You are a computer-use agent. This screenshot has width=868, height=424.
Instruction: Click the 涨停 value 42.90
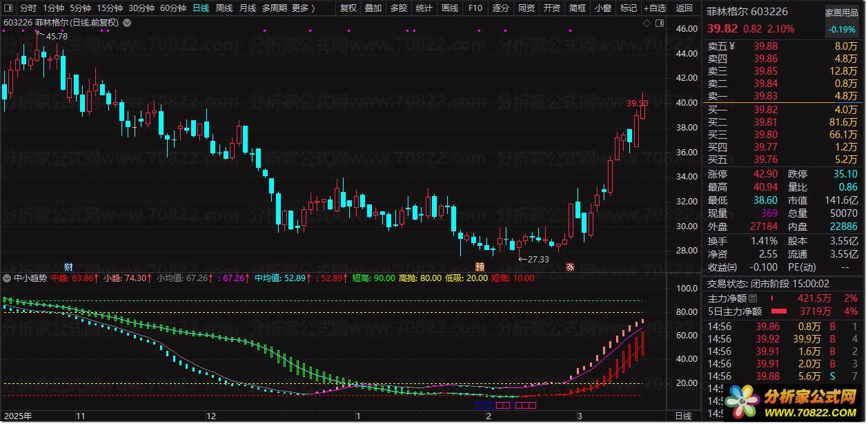click(x=765, y=174)
